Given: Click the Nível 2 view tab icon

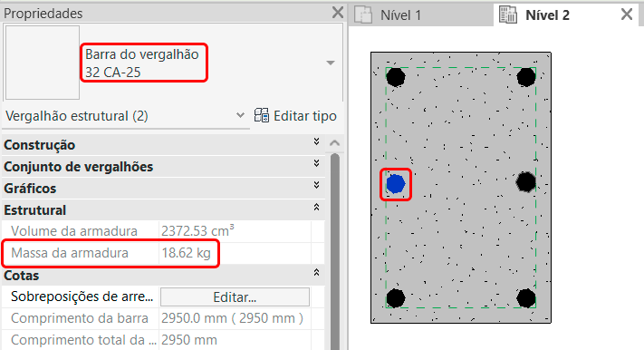Looking at the screenshot, I should (508, 15).
